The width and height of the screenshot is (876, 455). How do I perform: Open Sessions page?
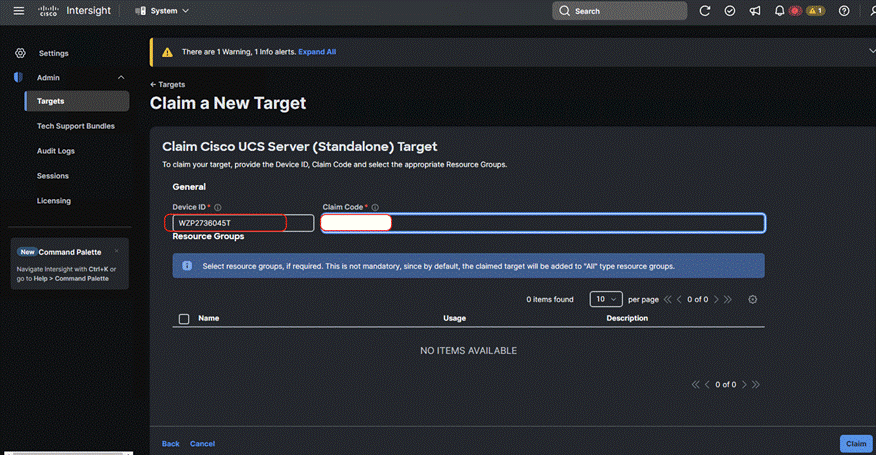[x=53, y=176]
